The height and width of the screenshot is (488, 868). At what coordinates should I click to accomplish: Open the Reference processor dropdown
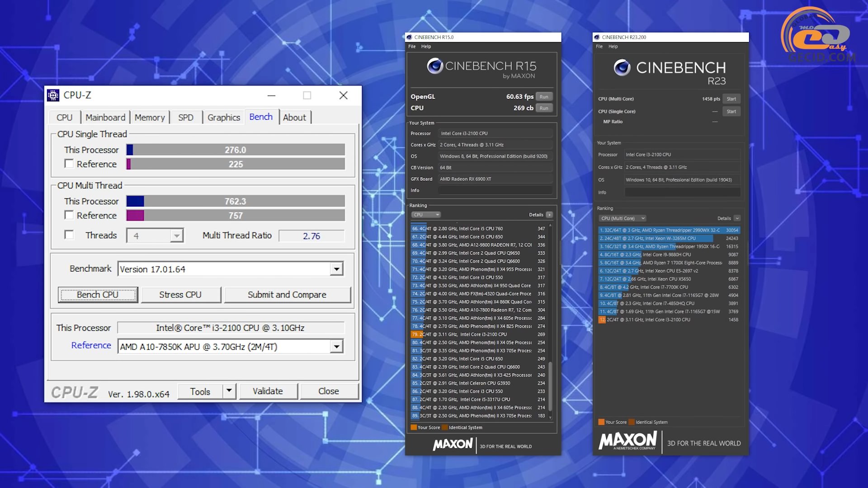[x=336, y=347]
